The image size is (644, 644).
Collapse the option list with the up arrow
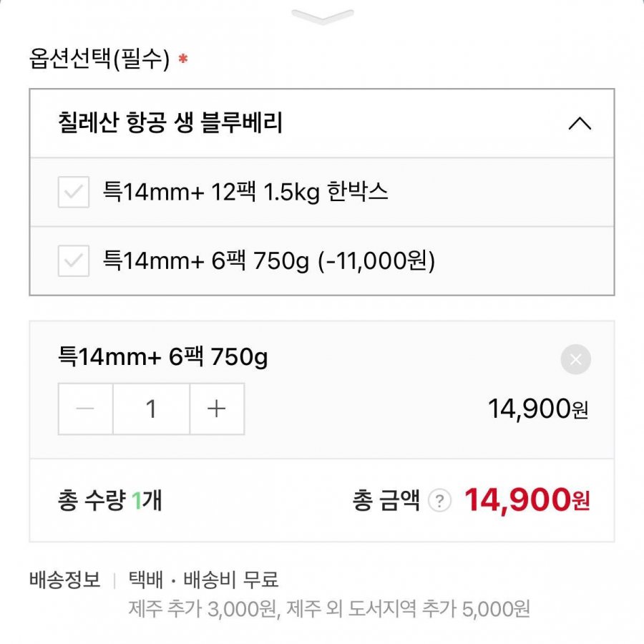pyautogui.click(x=579, y=123)
